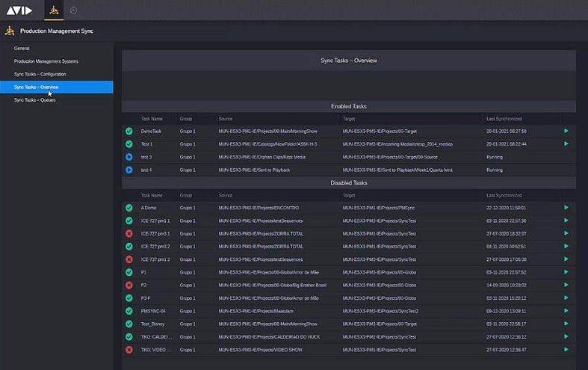Select the PMSYNC-84 task name

[x=153, y=311]
